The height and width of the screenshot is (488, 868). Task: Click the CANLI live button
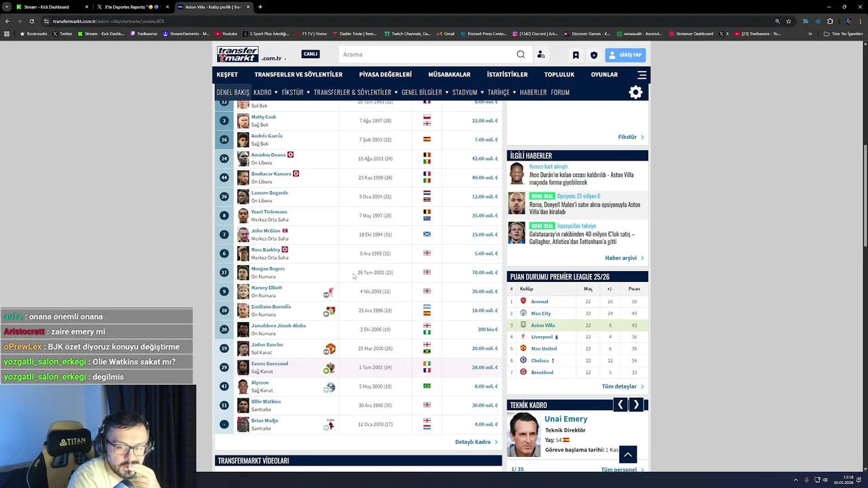tap(311, 54)
